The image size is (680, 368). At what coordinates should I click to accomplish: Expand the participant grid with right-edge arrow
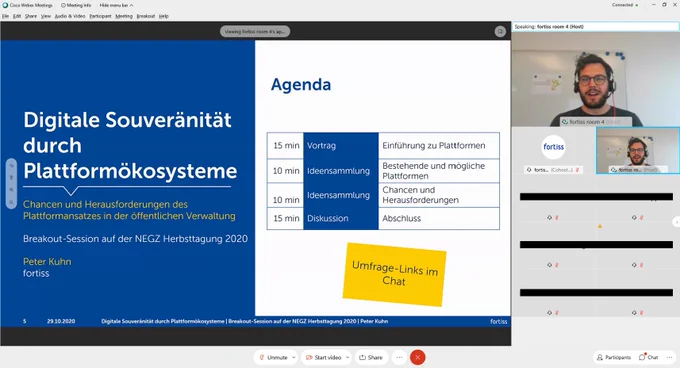tap(676, 222)
